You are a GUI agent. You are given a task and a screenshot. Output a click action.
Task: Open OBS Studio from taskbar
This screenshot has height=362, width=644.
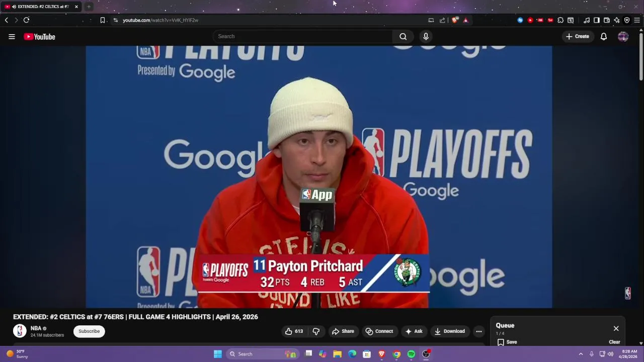pyautogui.click(x=426, y=354)
